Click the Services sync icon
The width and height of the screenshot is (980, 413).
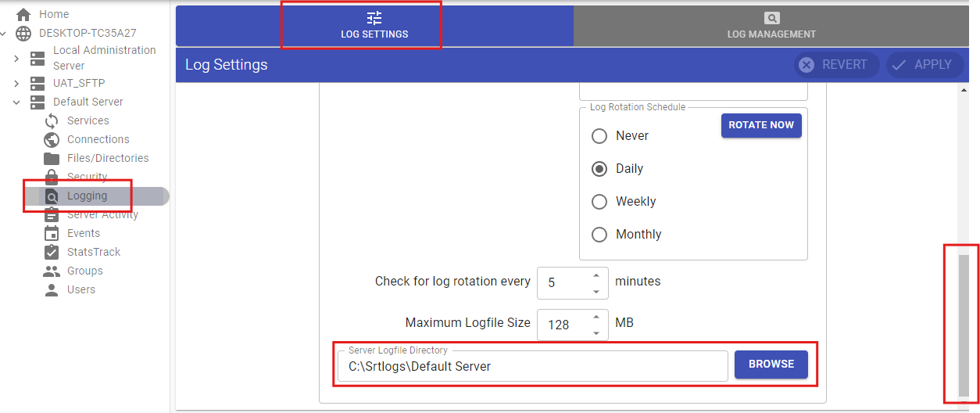pos(52,120)
